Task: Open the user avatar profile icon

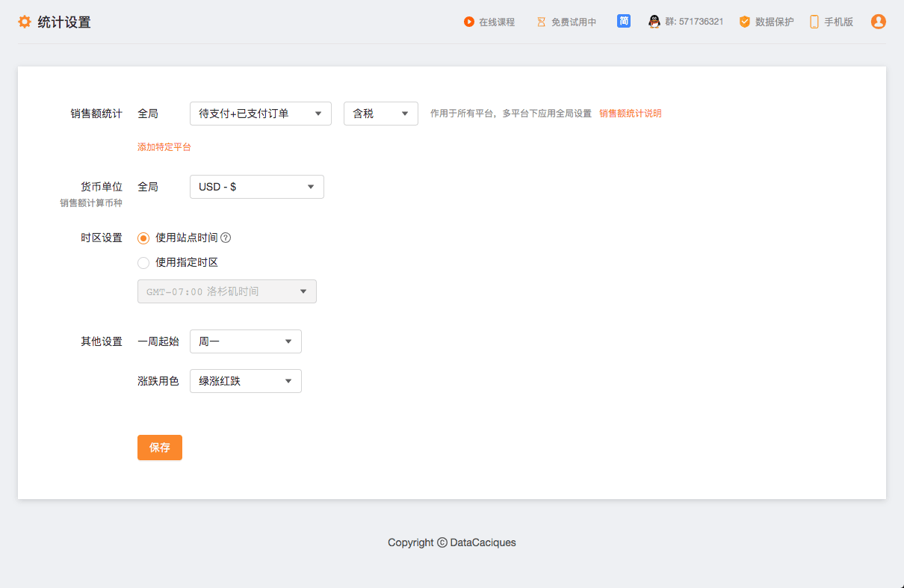Action: click(879, 22)
